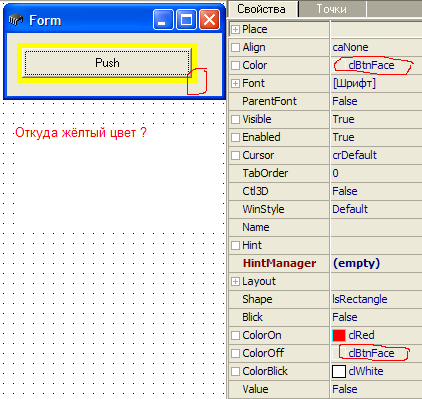This screenshot has height=399, width=422.
Task: Select the WinStyle property name
Action: [263, 209]
